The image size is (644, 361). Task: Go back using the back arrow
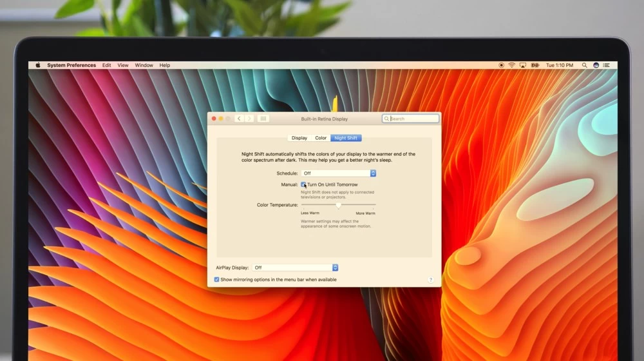239,119
